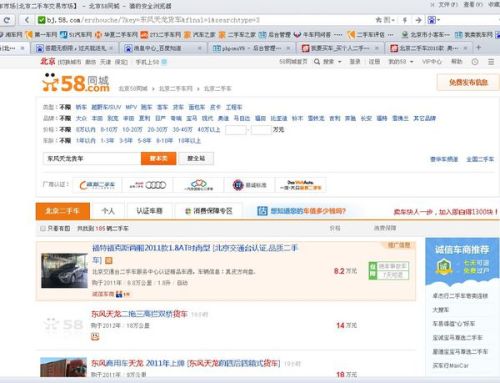Click the orange 搜本类 search button
The image size is (500, 383).
tap(158, 158)
